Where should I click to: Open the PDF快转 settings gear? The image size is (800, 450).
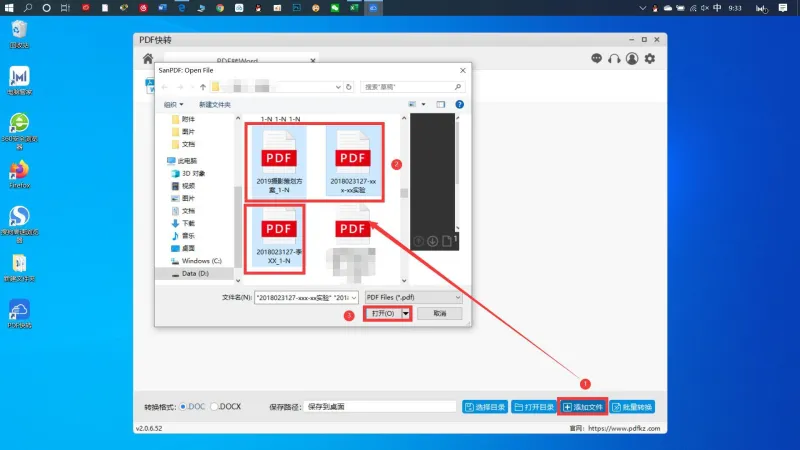649,59
